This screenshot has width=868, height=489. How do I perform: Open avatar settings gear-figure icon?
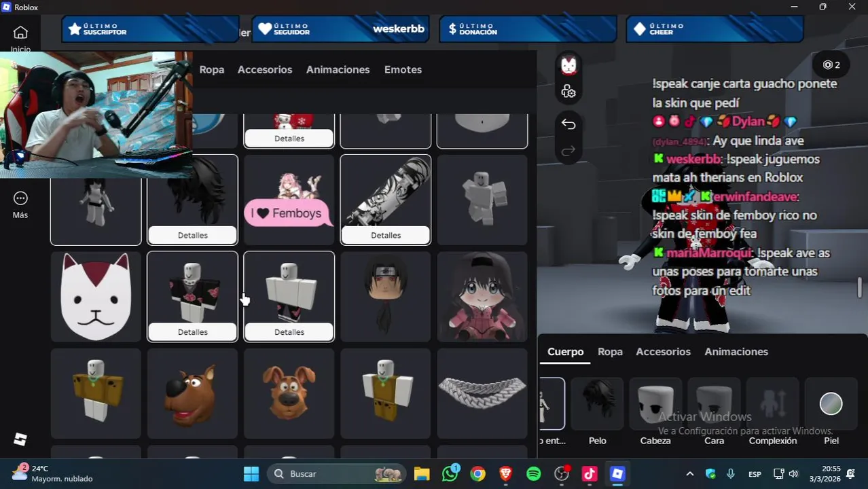click(568, 92)
